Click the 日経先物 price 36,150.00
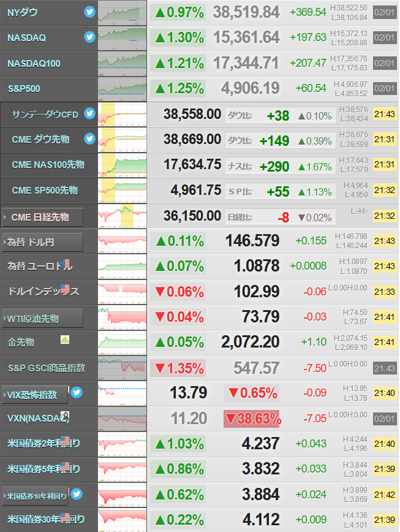The image size is (400, 532). tap(192, 216)
